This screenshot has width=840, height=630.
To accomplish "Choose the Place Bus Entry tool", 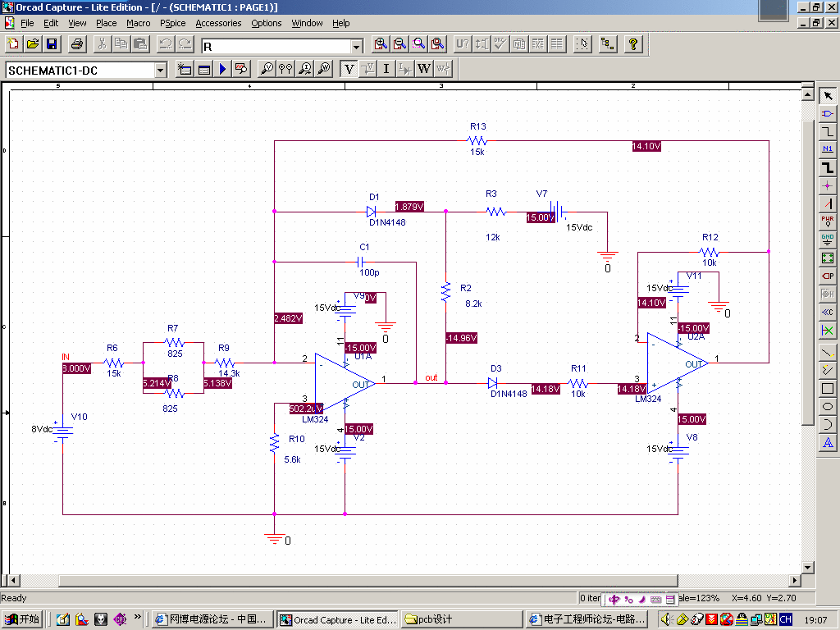I will tap(828, 203).
